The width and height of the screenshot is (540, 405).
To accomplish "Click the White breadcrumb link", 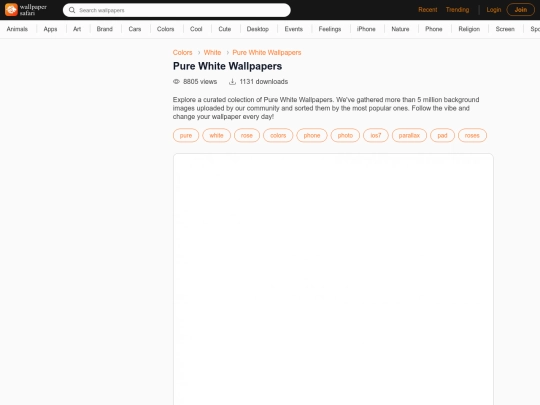I will click(x=212, y=52).
